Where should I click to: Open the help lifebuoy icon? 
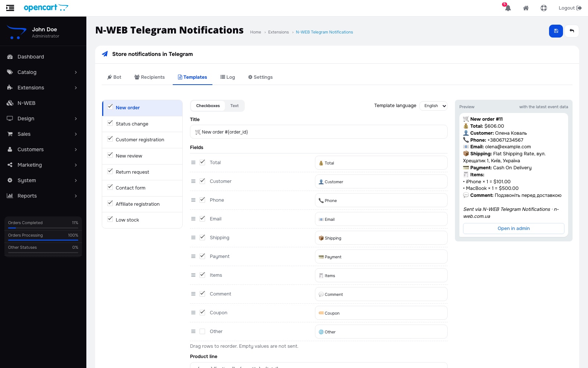(x=544, y=8)
